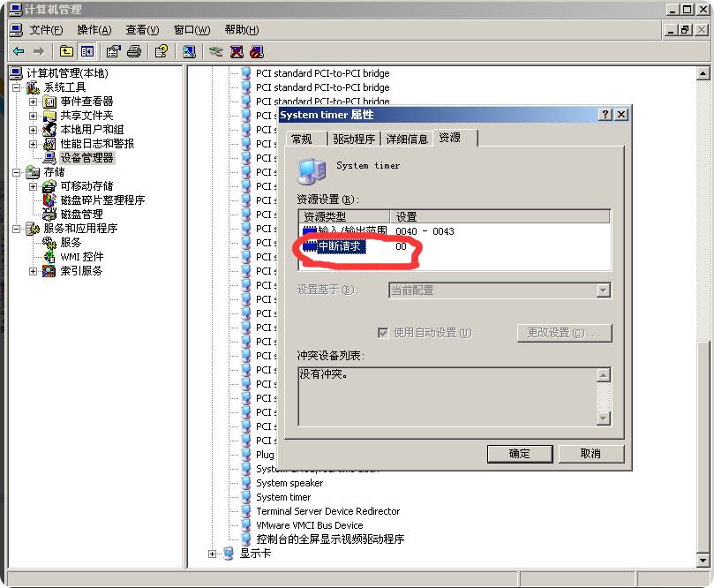Expand the 显示卡 device category
This screenshot has width=714, height=588.
[212, 554]
